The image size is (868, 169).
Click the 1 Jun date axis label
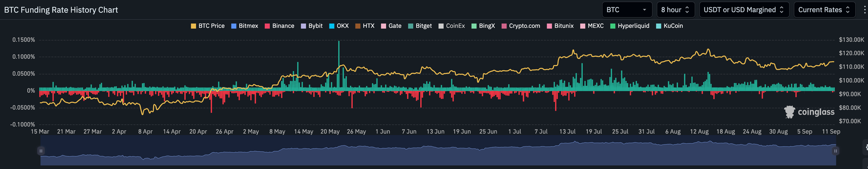pyautogui.click(x=383, y=131)
